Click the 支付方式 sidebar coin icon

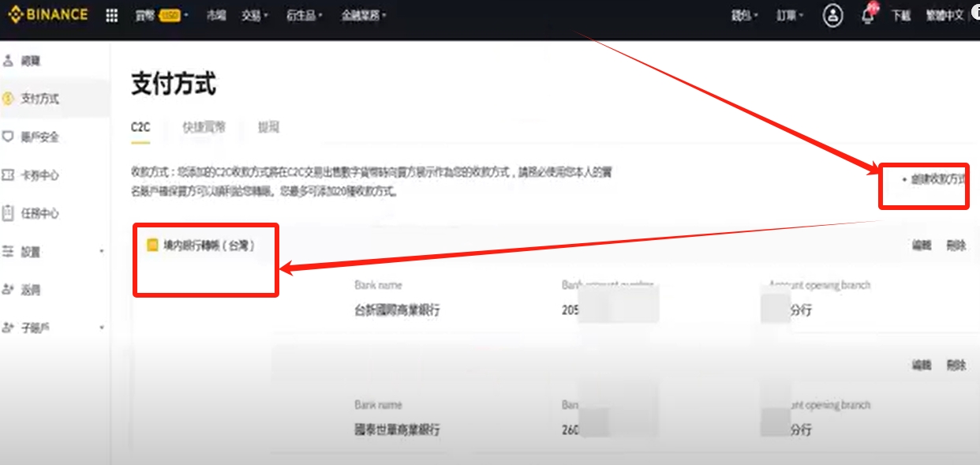tap(9, 99)
